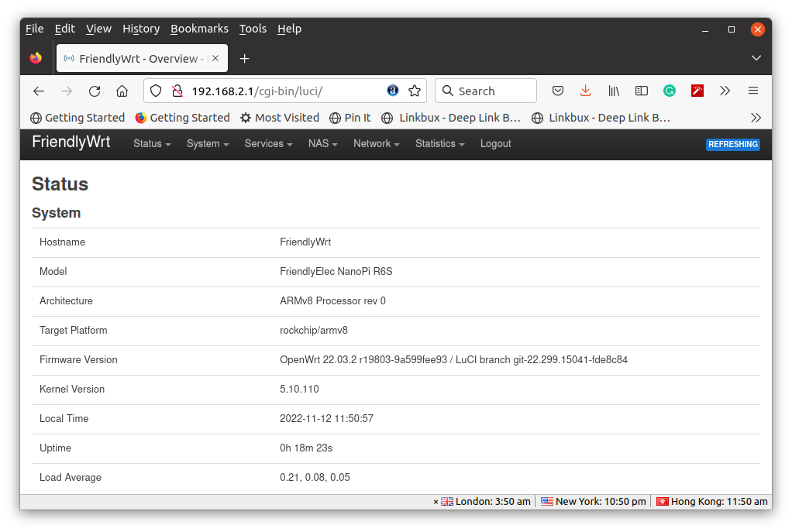792x532 pixels.
Task: Open the Edit menu
Action: (x=64, y=29)
